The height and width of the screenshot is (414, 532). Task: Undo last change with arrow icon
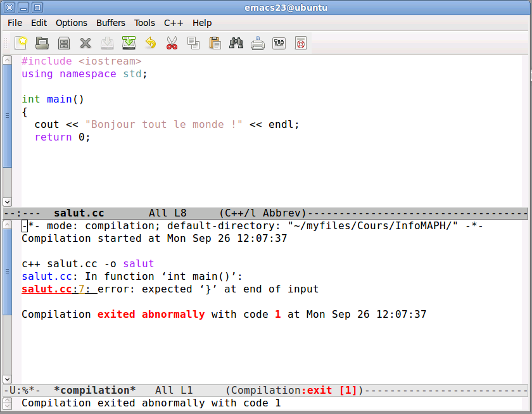point(150,43)
